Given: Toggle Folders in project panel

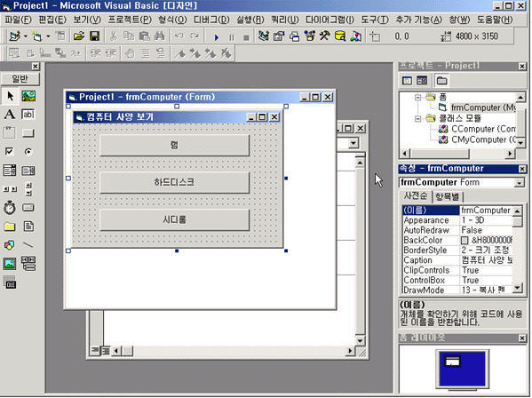Looking at the screenshot, I should [x=441, y=81].
